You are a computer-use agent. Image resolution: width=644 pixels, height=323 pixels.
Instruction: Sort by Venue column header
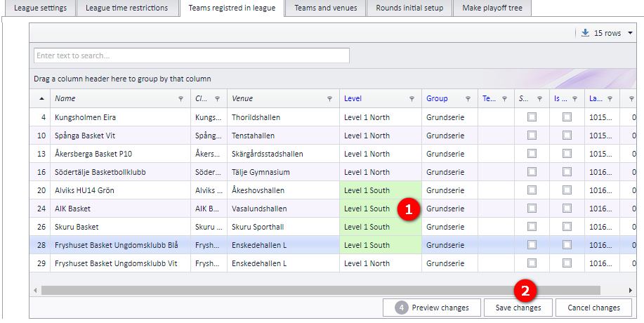tap(284, 98)
